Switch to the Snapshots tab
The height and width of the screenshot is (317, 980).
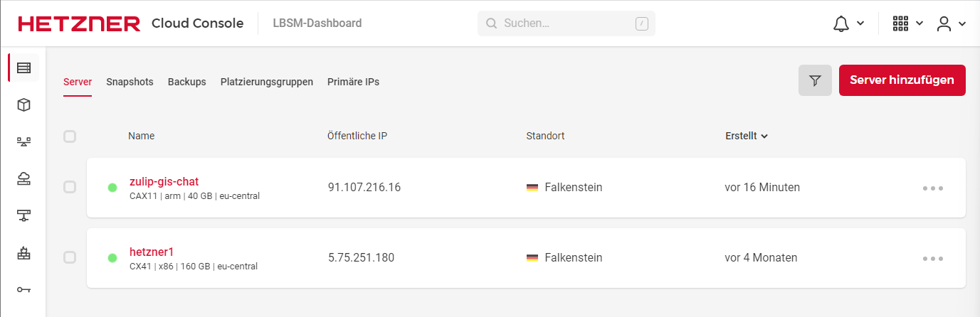pos(130,82)
